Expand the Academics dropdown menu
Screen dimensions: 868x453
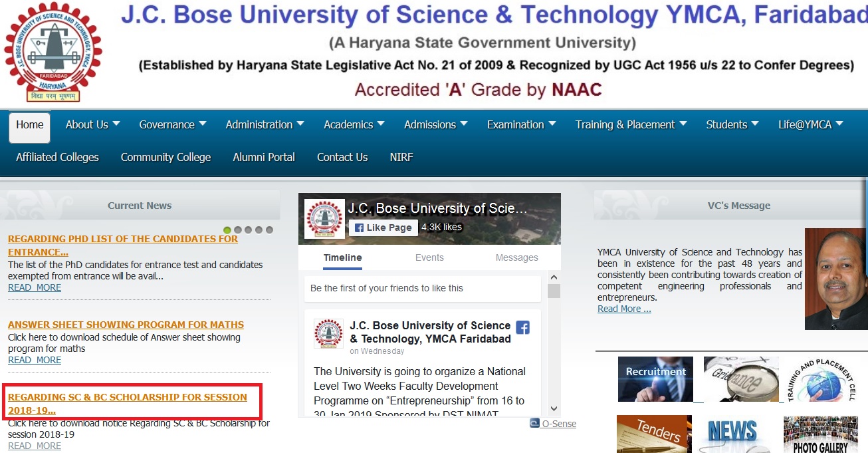point(354,124)
